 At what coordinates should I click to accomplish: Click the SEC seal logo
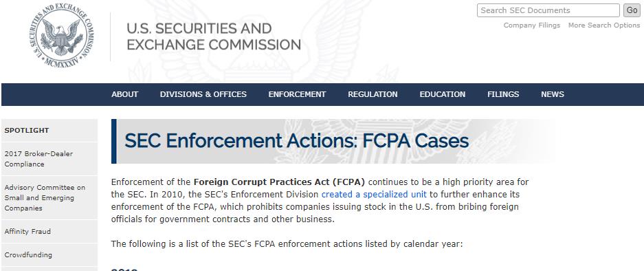[x=62, y=36]
